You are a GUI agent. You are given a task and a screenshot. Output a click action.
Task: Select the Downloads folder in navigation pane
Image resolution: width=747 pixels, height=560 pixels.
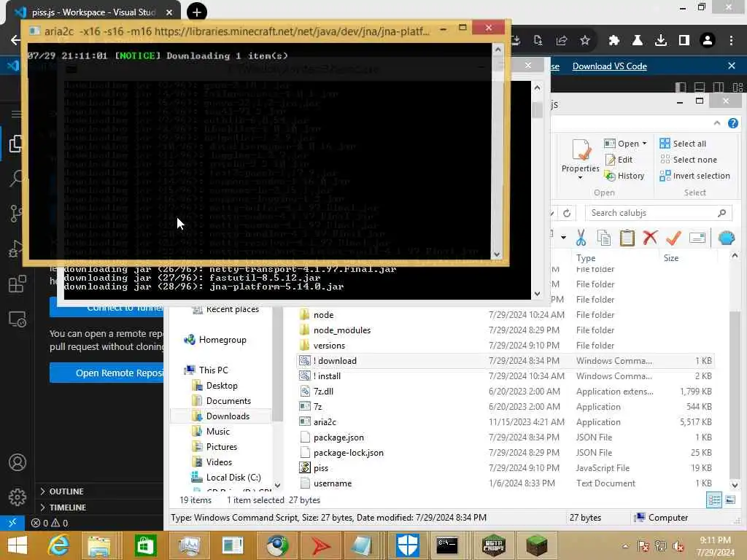click(228, 416)
